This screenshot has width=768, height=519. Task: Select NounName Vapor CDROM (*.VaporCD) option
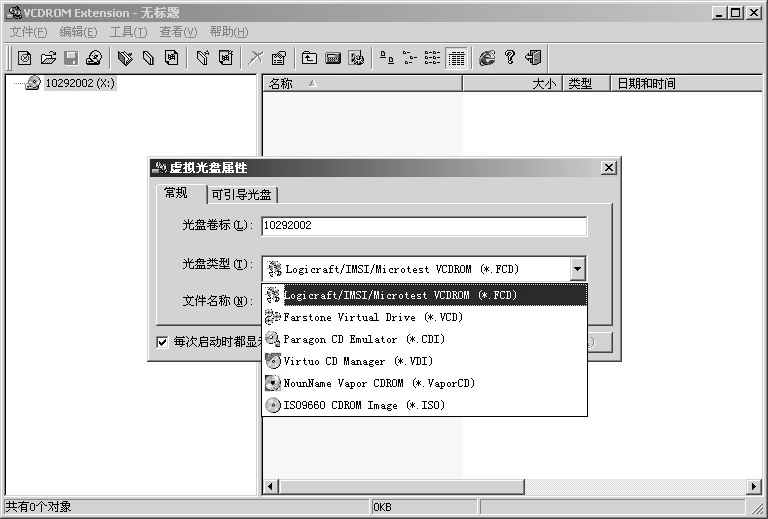pos(425,383)
